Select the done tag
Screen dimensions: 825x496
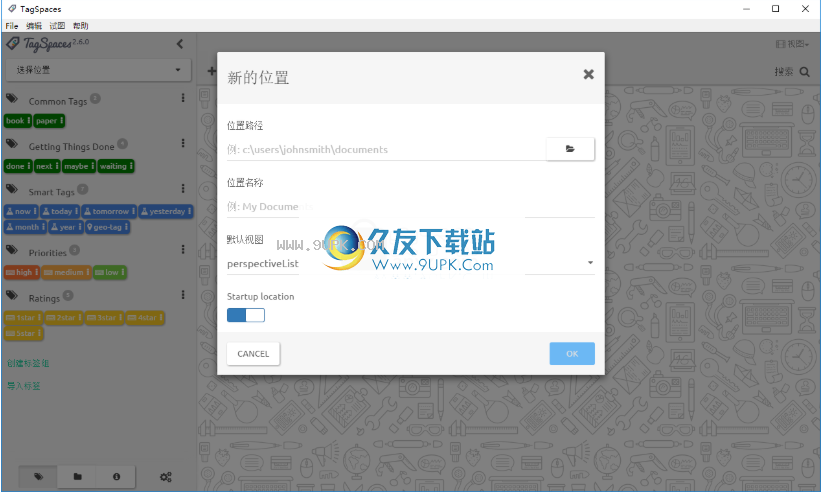(18, 166)
